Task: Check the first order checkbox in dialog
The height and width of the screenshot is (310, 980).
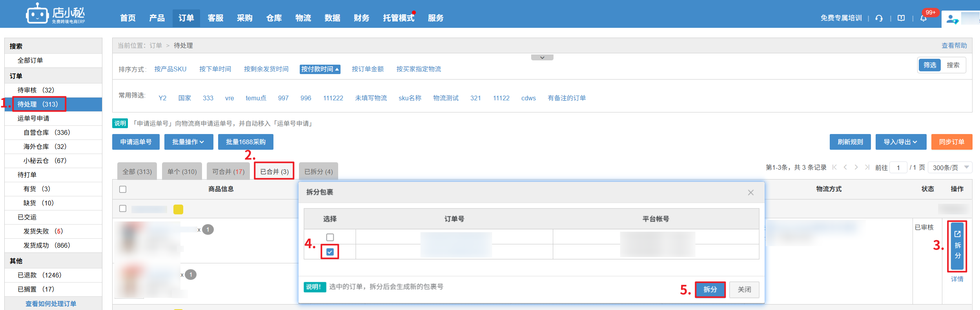Action: coord(330,237)
